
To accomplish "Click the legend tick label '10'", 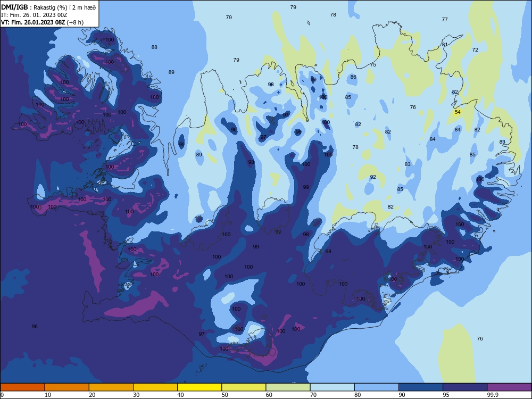I will [48, 395].
